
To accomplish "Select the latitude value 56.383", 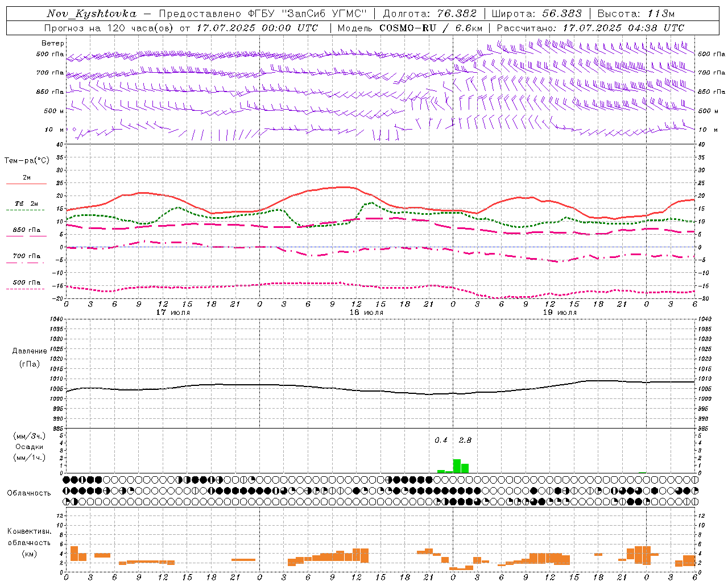I will tap(562, 14).
